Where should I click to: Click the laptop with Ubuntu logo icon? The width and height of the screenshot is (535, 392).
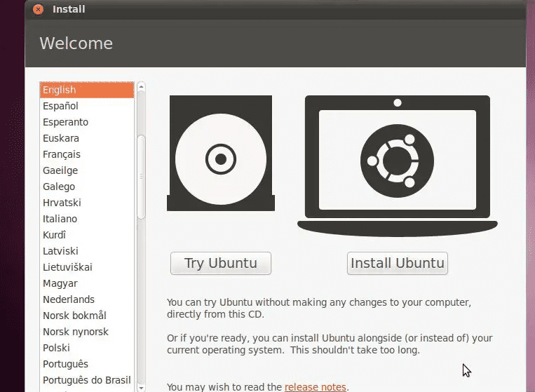tap(397, 161)
